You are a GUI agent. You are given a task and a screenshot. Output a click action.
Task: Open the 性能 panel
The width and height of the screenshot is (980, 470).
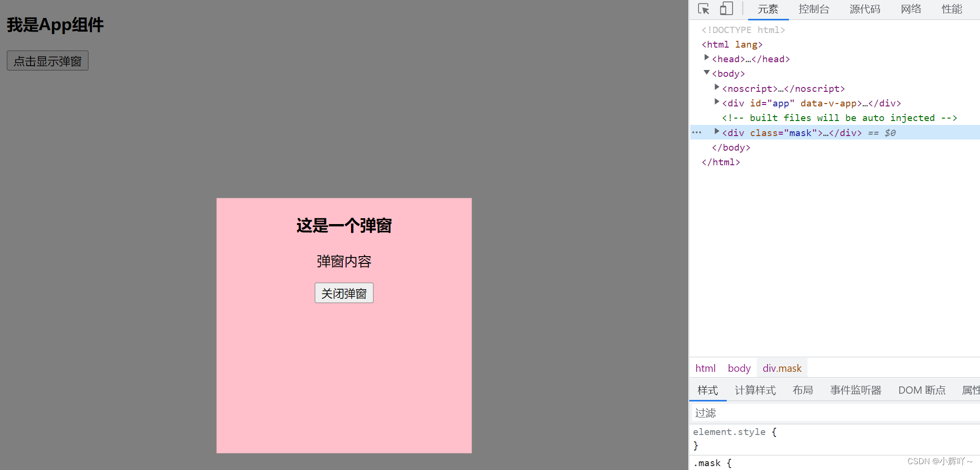952,9
